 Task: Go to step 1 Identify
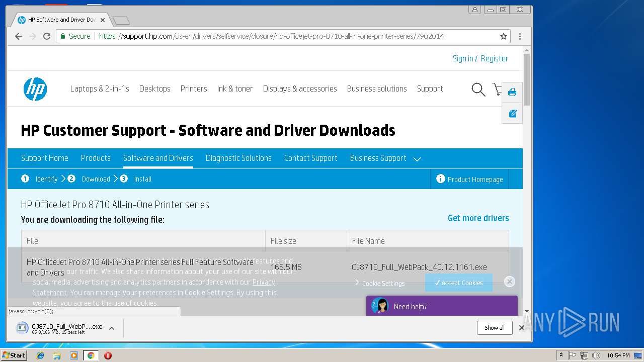[x=40, y=179]
